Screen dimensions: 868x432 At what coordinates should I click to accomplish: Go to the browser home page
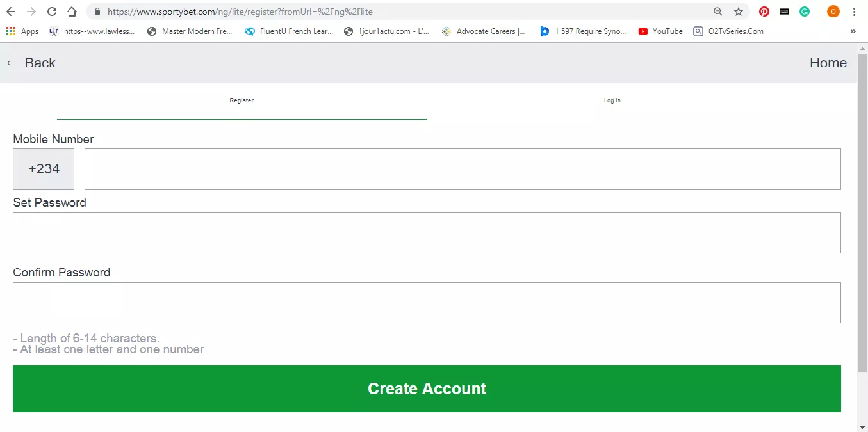[72, 11]
